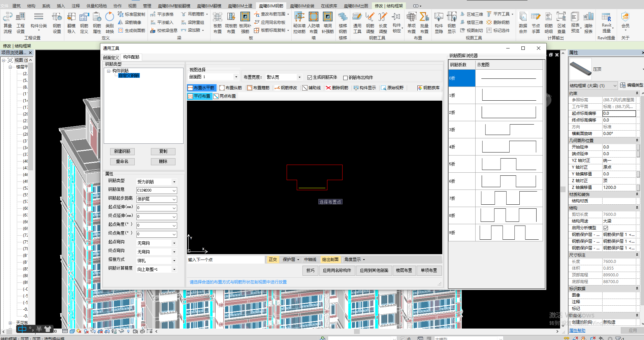Open the 晨曦BIM出图 ribbon tab
644x340 pixels.
coord(356,6)
